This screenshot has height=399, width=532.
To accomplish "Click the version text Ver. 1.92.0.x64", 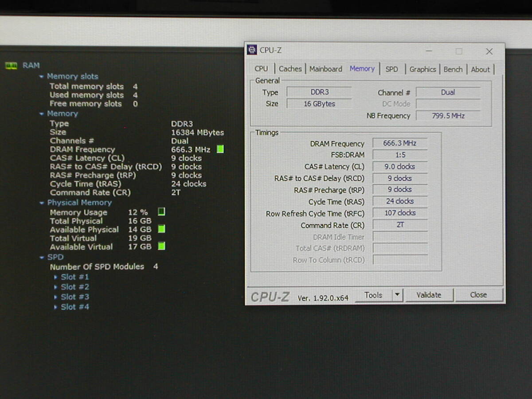I will [323, 298].
